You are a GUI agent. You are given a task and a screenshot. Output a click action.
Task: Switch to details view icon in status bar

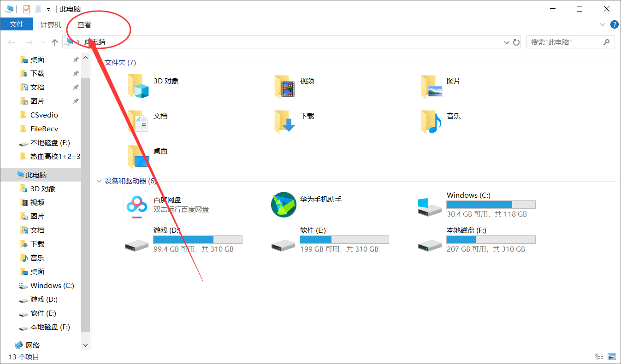tap(598, 357)
